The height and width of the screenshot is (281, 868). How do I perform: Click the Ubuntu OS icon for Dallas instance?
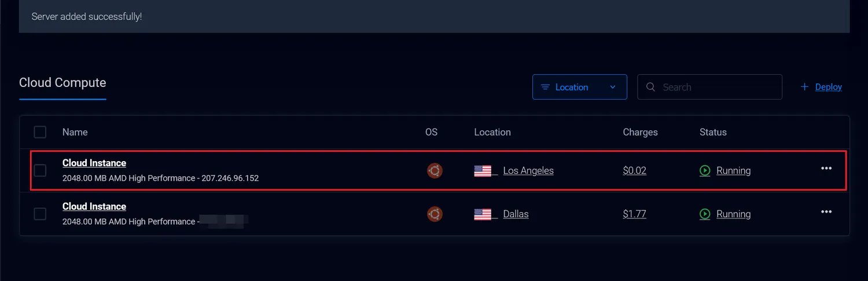435,214
